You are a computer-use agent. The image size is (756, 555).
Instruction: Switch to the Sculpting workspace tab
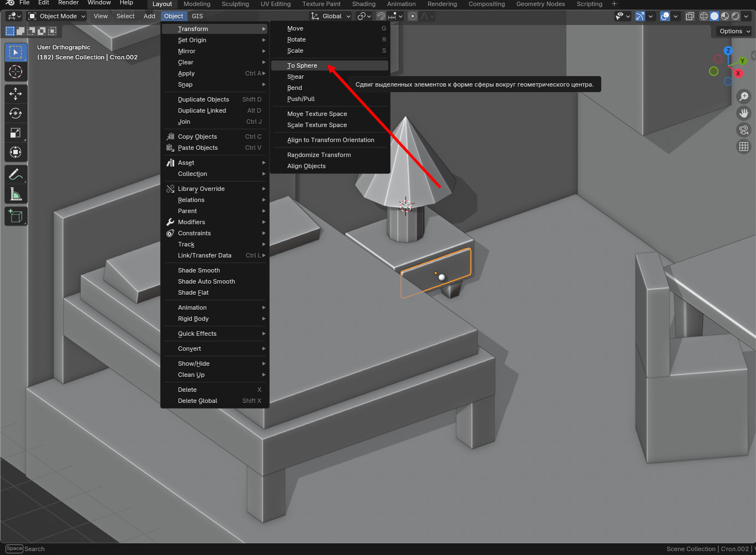(x=235, y=4)
